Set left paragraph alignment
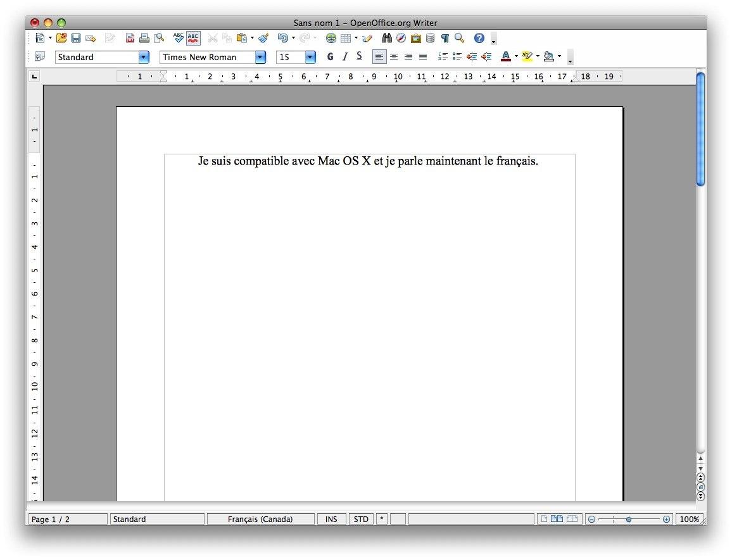 coord(379,57)
